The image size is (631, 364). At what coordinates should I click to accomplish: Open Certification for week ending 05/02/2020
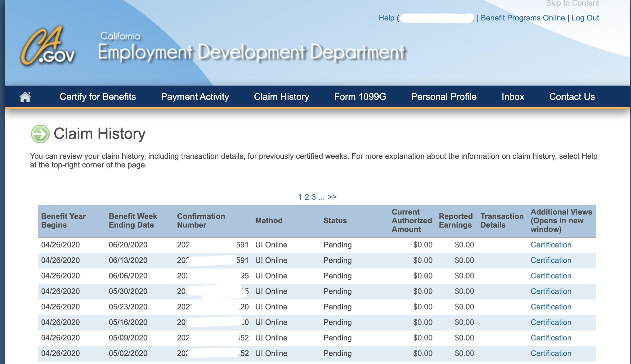[x=551, y=353]
